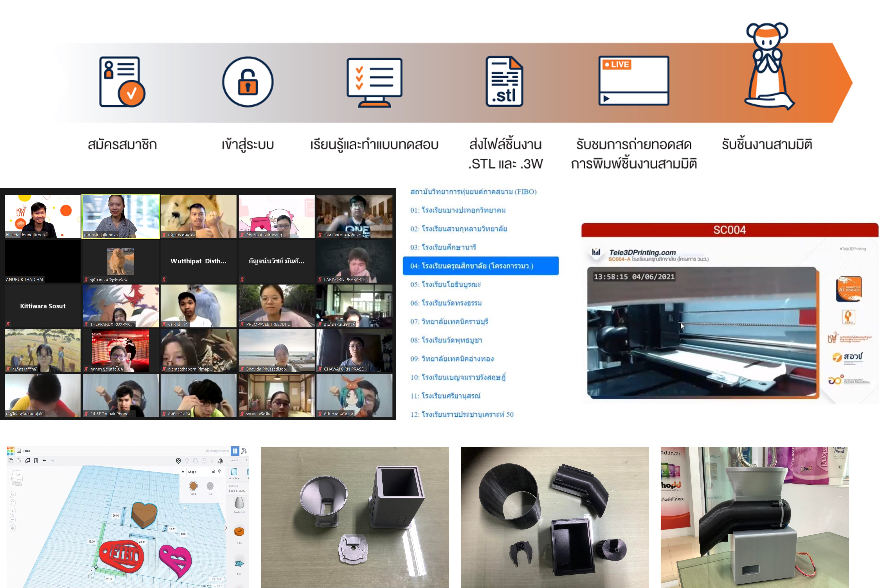Click the Tinkercad paste icon
The height and width of the screenshot is (588, 879).
[x=19, y=461]
